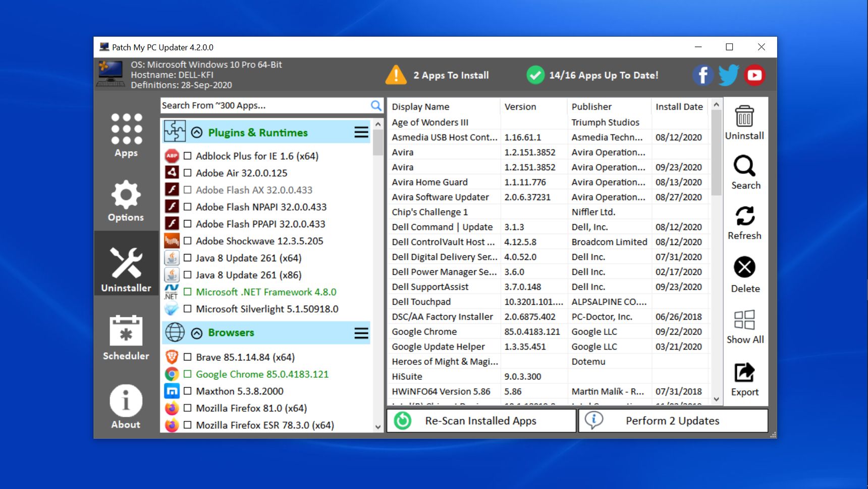The height and width of the screenshot is (489, 868).
Task: Check Mozilla Firefox ESR 78.3.0 (x64)
Action: 187,425
